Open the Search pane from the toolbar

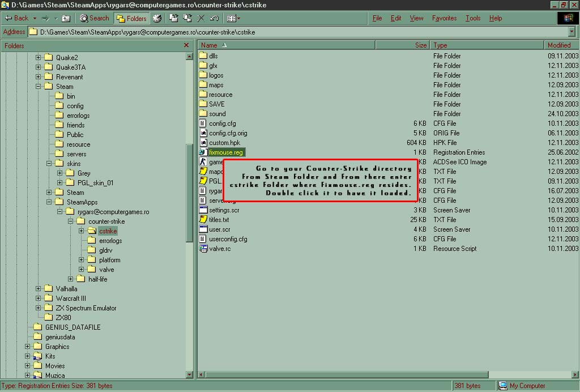coord(95,18)
